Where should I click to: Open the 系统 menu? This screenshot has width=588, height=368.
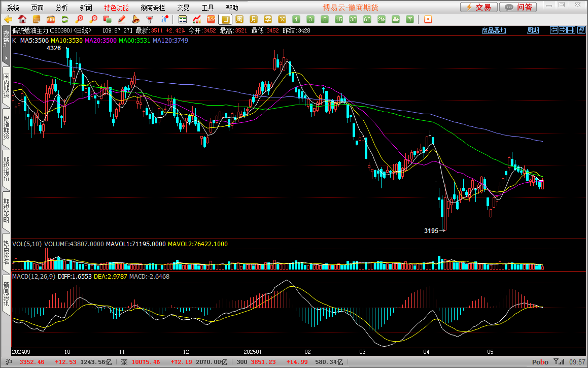point(13,8)
